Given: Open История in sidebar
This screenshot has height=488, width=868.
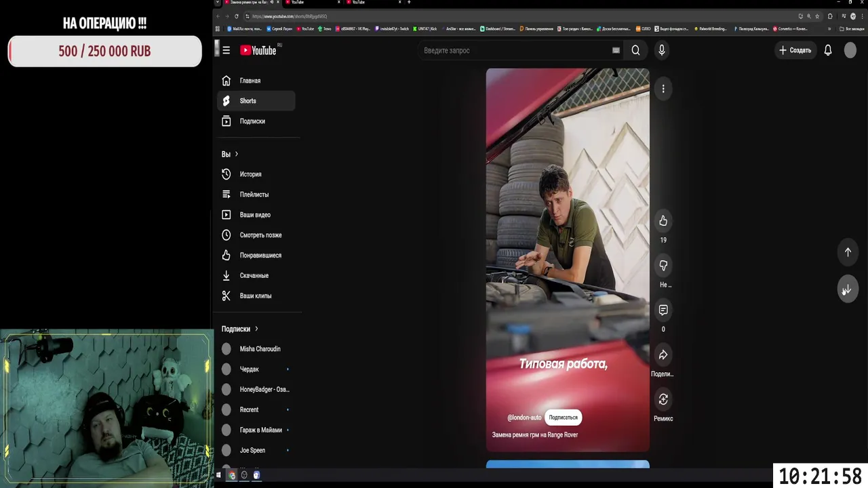Looking at the screenshot, I should coord(256,174).
